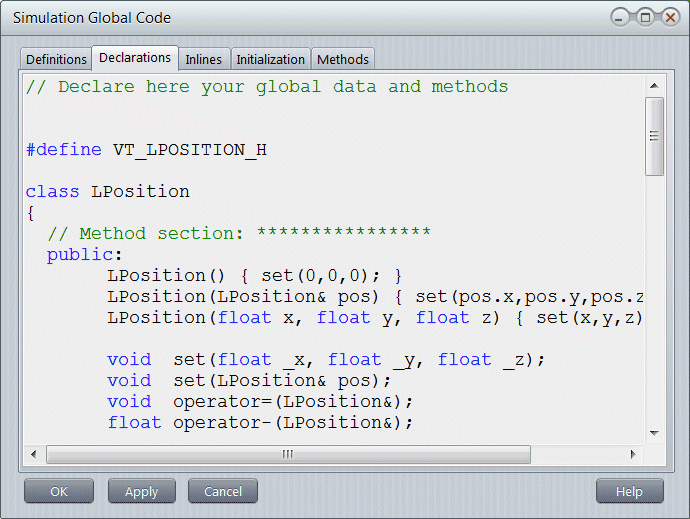
Task: Place cursor on the 'class LPosition' line
Action: click(108, 191)
